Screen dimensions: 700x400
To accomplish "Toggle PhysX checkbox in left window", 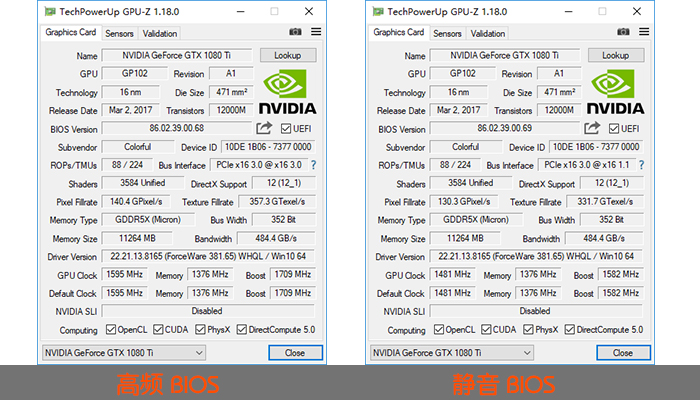I will [x=200, y=329].
